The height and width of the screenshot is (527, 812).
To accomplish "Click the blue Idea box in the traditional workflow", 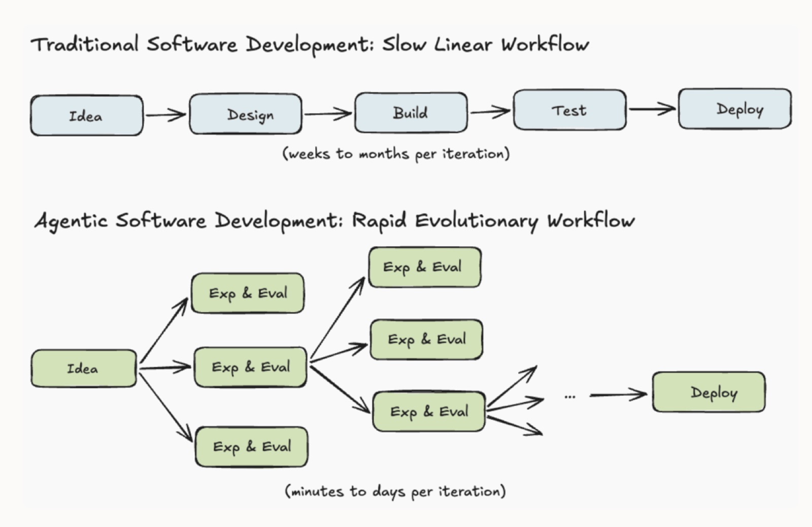I will pyautogui.click(x=87, y=115).
